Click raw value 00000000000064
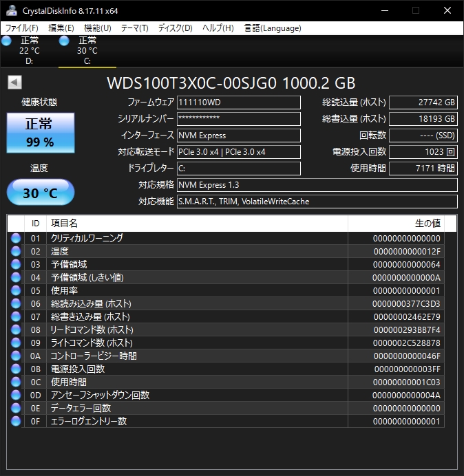 (x=407, y=264)
